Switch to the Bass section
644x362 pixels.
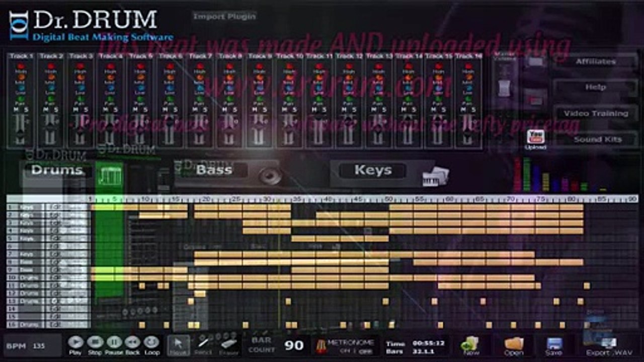(x=214, y=170)
